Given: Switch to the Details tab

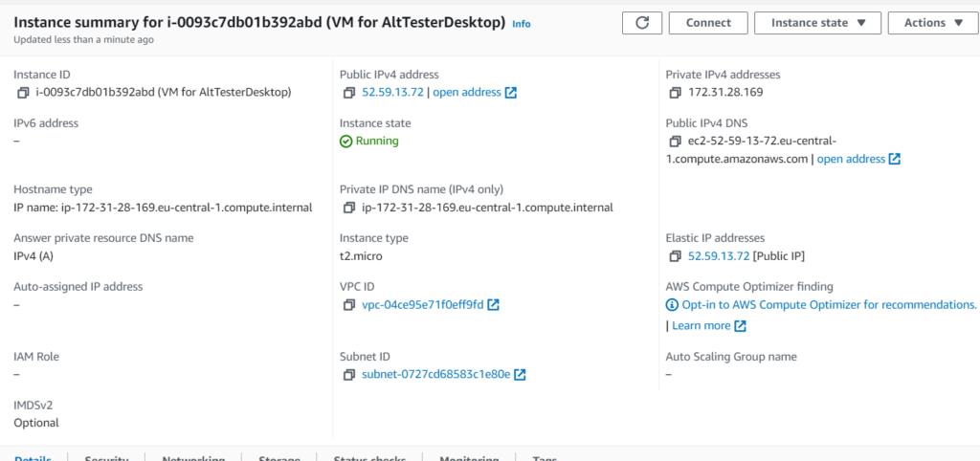Looking at the screenshot, I should pyautogui.click(x=33, y=458).
